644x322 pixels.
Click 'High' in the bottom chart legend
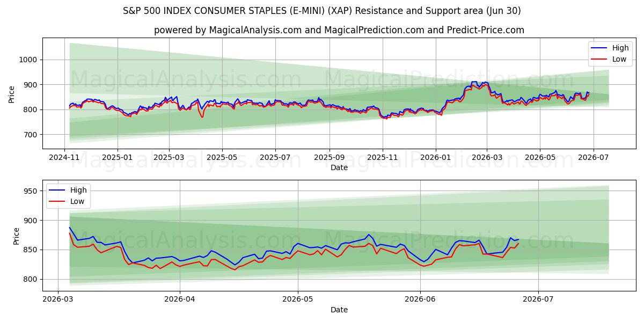(x=78, y=190)
